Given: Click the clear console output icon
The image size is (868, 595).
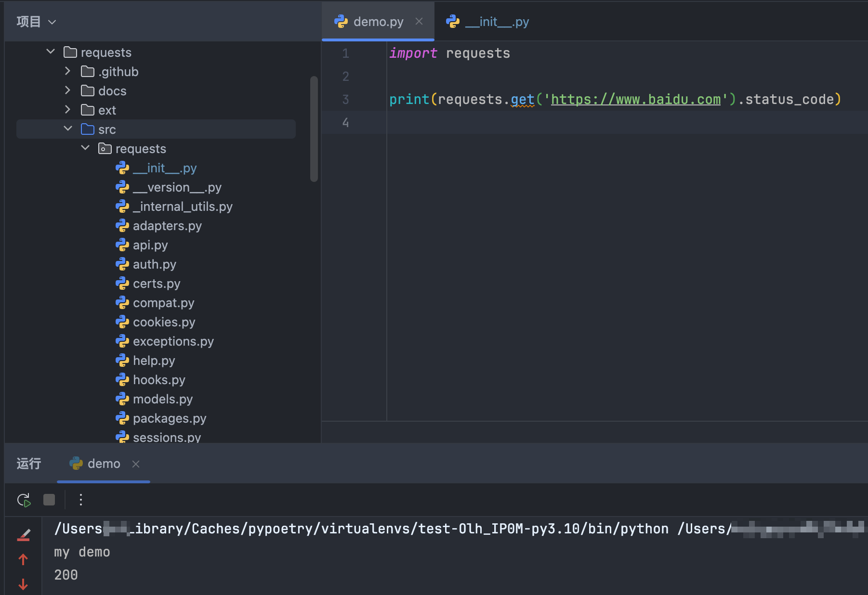Looking at the screenshot, I should click(24, 535).
